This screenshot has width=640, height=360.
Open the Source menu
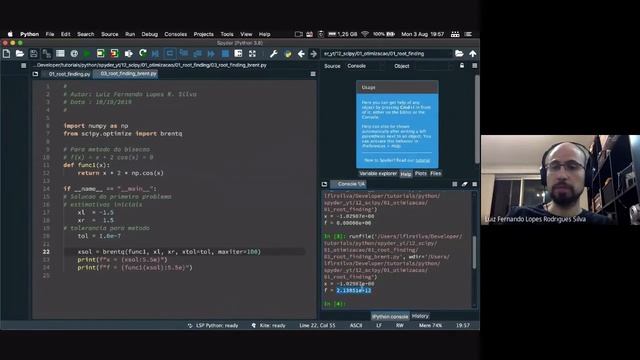click(x=109, y=34)
